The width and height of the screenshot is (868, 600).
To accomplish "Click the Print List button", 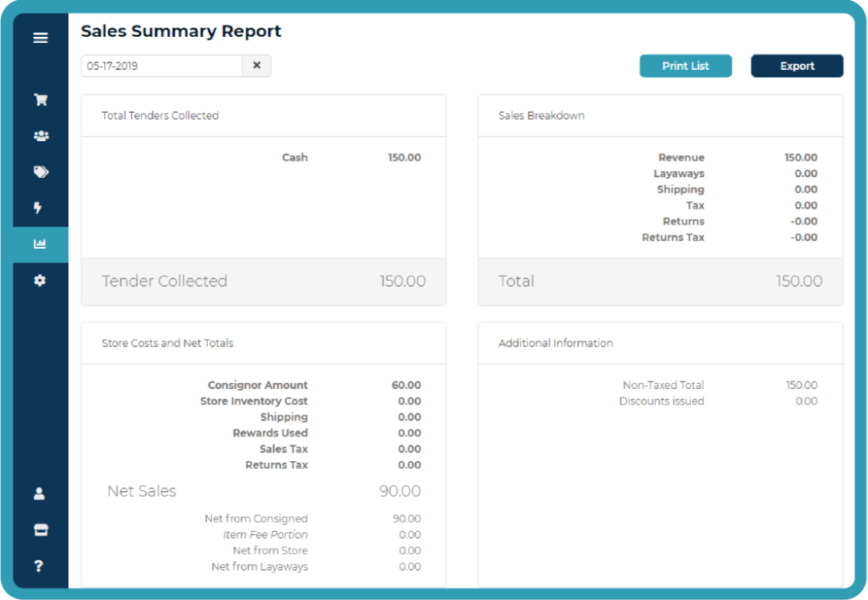I will (x=686, y=66).
